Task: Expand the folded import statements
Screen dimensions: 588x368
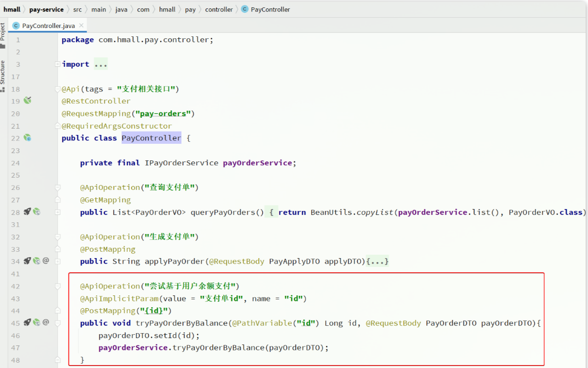Action: click(x=58, y=64)
